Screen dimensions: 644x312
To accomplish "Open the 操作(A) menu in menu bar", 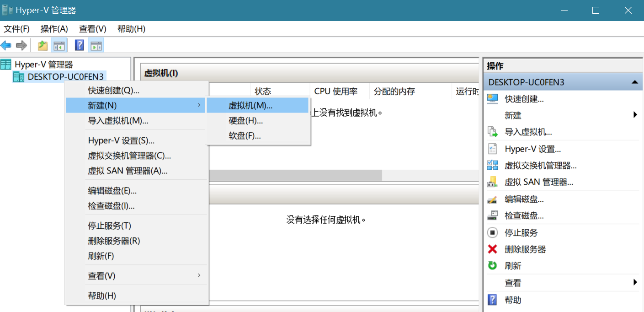I will point(54,29).
